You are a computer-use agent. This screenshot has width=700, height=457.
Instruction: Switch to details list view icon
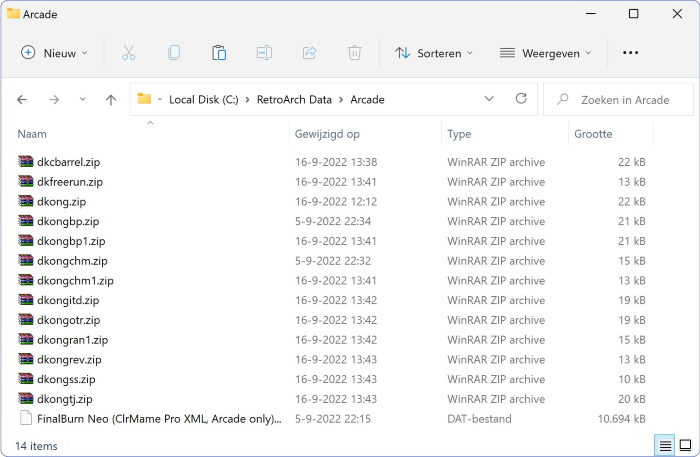click(x=665, y=445)
